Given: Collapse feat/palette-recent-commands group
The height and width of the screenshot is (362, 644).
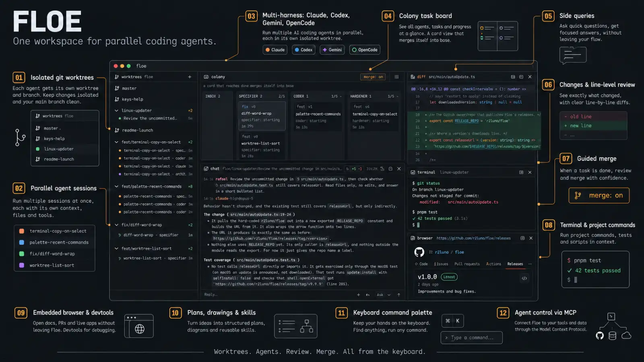Looking at the screenshot, I should pos(117,187).
